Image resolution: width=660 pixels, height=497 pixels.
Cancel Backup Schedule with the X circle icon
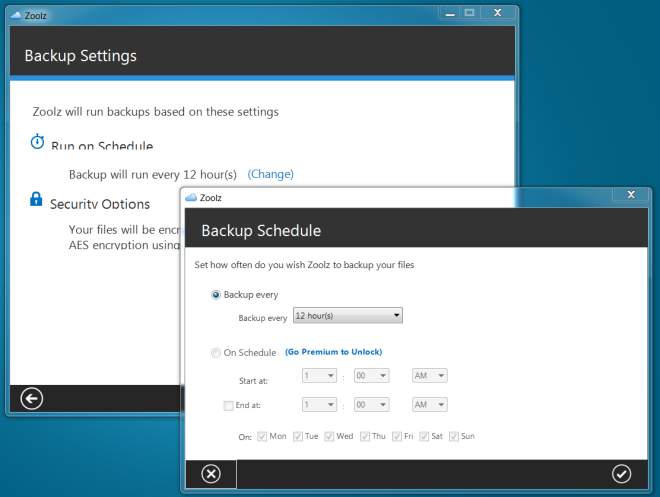211,474
